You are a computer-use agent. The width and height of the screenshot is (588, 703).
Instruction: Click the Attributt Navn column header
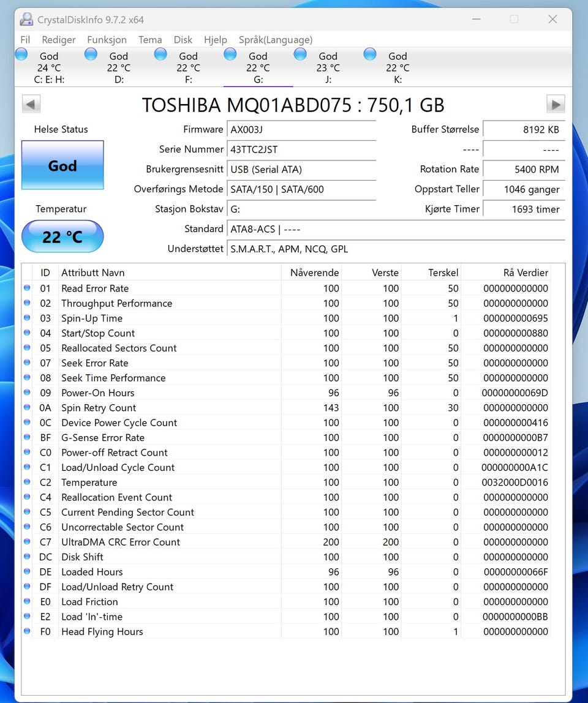click(170, 273)
